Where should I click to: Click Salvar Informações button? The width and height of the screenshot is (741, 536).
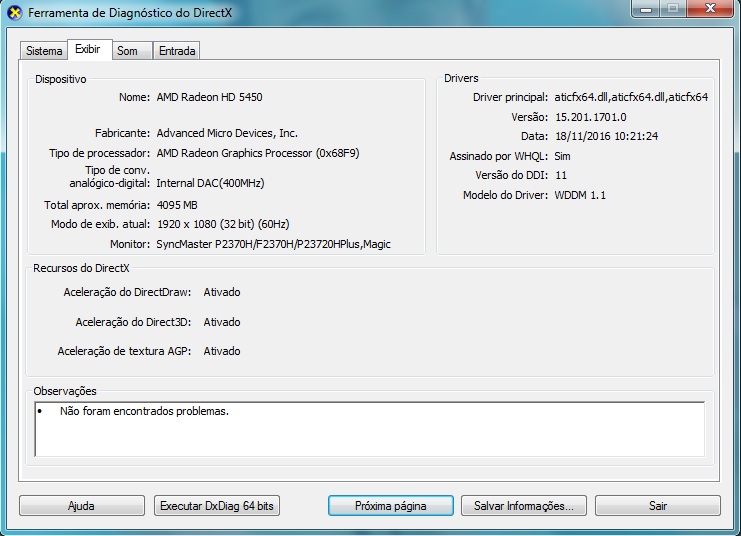[x=523, y=506]
